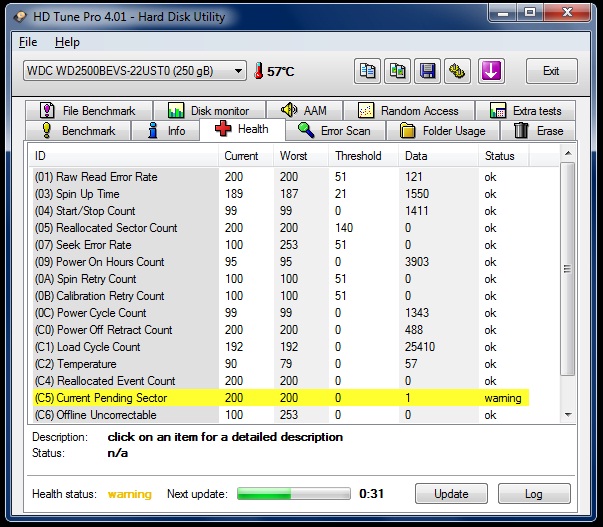Click the purple down-arrow icon

point(491,71)
